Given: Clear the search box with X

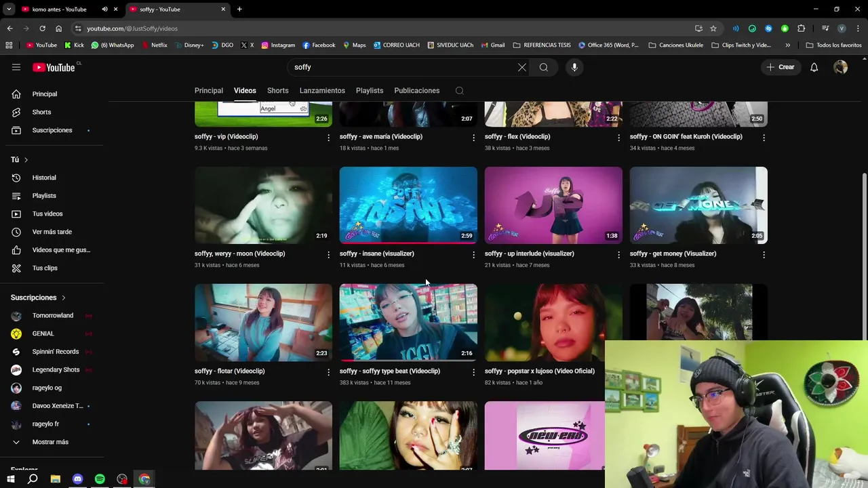Looking at the screenshot, I should pyautogui.click(x=521, y=67).
